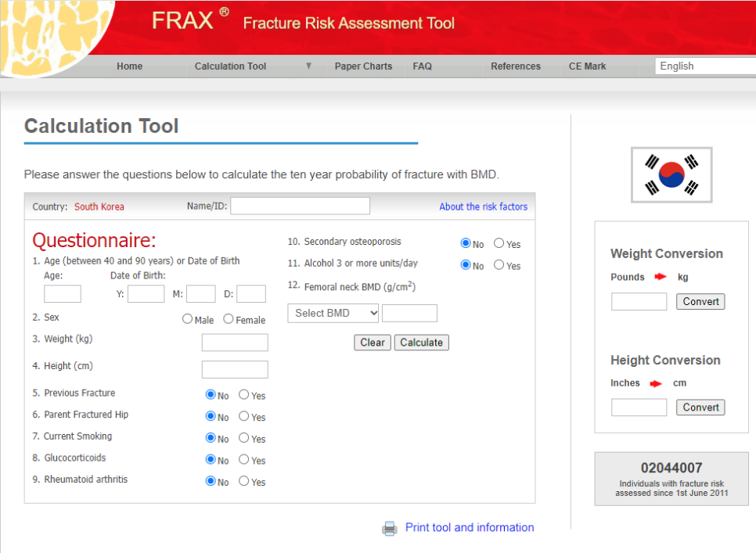Screen dimensions: 756x553
Task: Click the birth year Y field
Action: pyautogui.click(x=146, y=294)
